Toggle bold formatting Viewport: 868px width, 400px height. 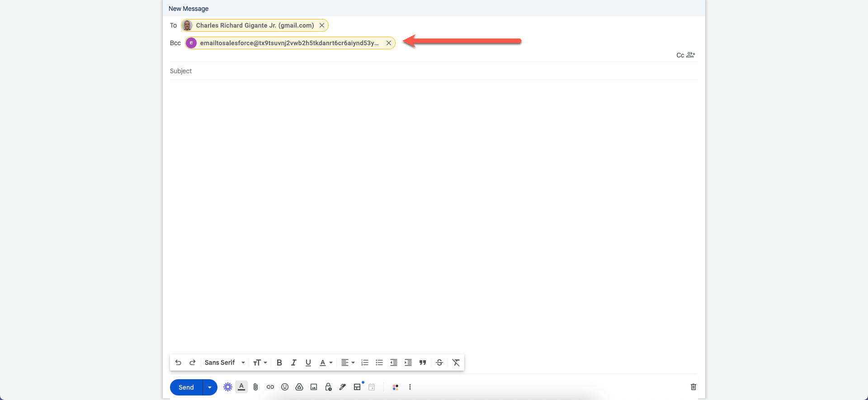279,362
